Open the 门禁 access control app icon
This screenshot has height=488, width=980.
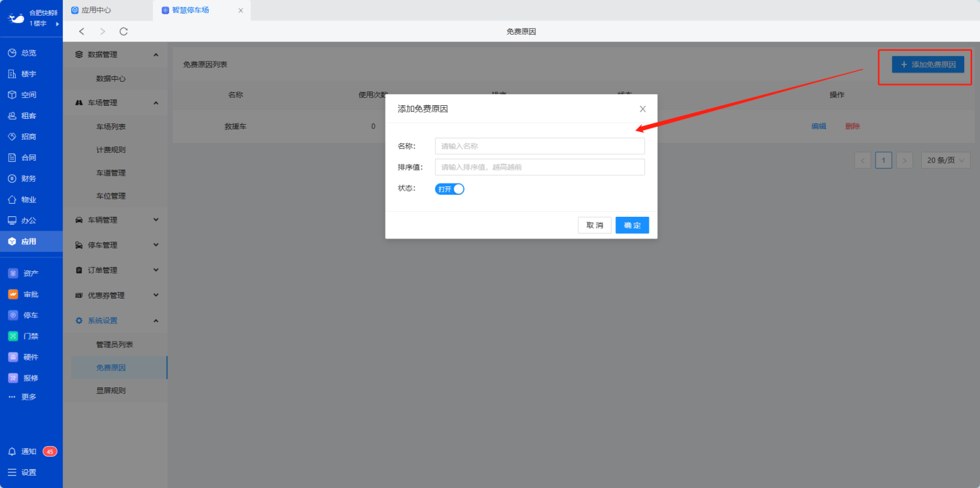12,336
